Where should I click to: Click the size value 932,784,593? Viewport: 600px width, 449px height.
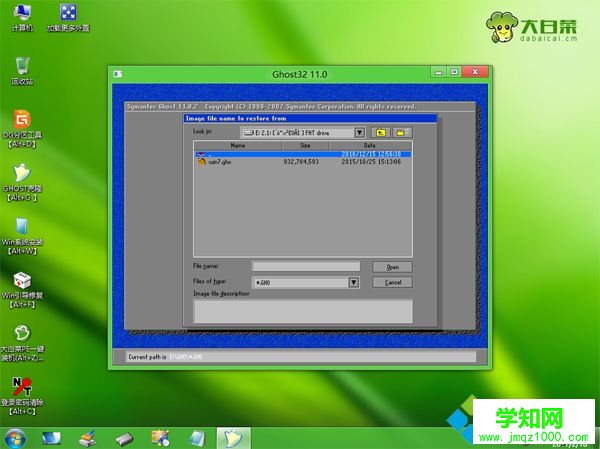tap(301, 162)
